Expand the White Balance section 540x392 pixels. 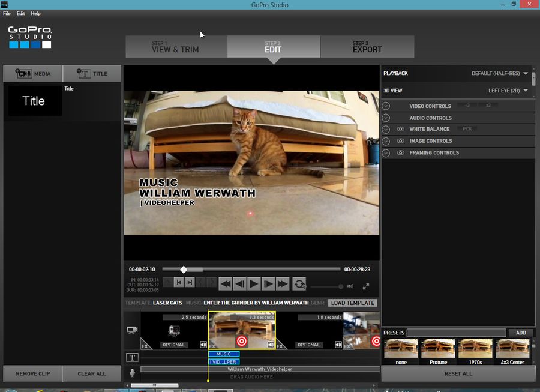(386, 130)
